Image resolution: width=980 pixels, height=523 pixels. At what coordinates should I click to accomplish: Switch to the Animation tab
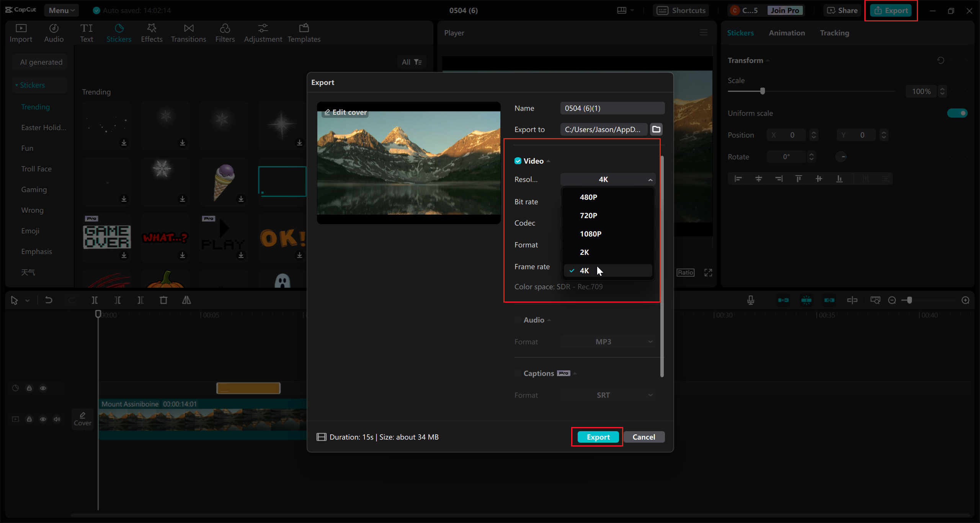[786, 33]
